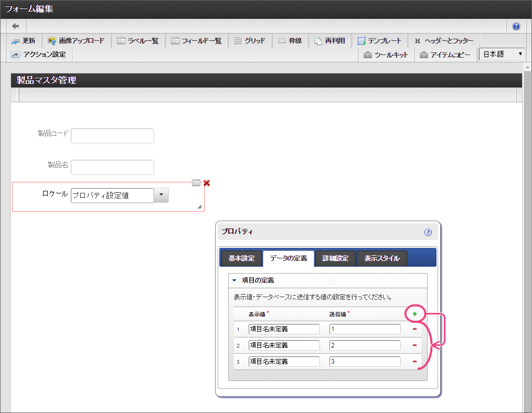Image resolution: width=532 pixels, height=413 pixels.
Task: Open 画像アップロード image upload
Action: tap(77, 41)
